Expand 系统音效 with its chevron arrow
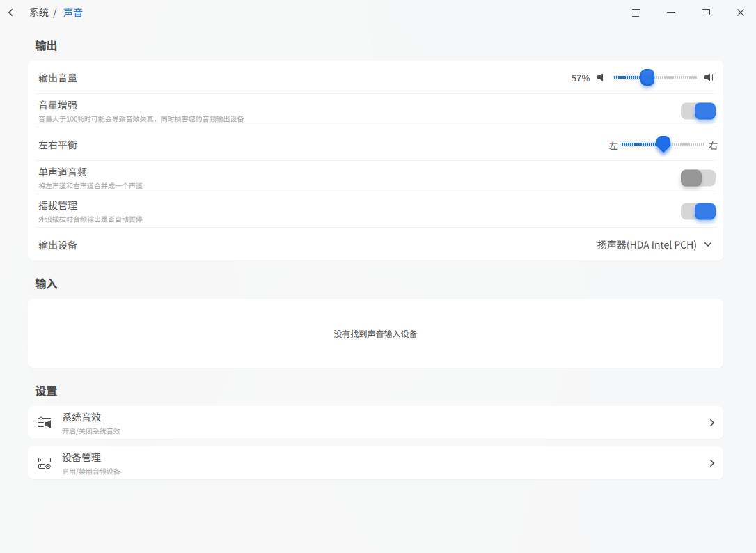 (711, 423)
